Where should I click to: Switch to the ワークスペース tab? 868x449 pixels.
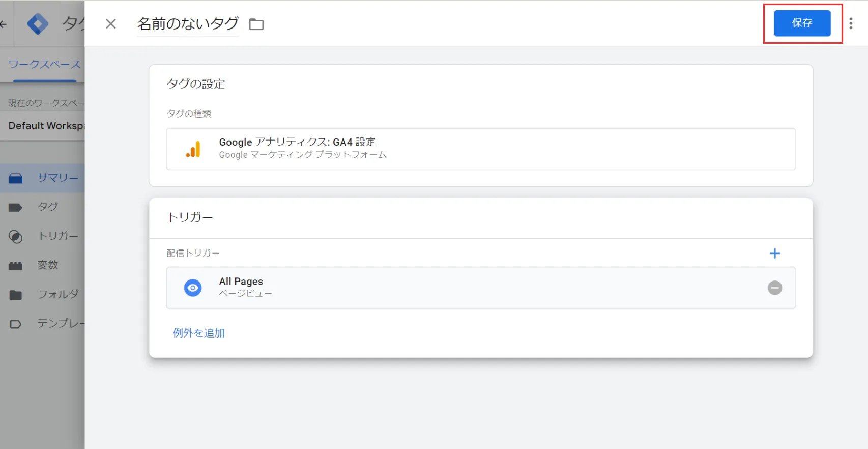(44, 65)
